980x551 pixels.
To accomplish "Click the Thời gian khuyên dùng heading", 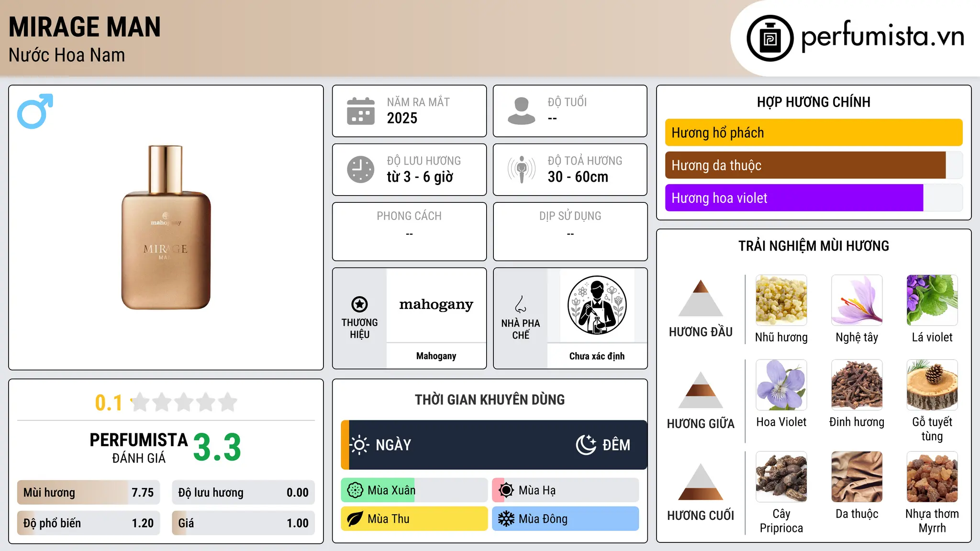I will tap(490, 399).
